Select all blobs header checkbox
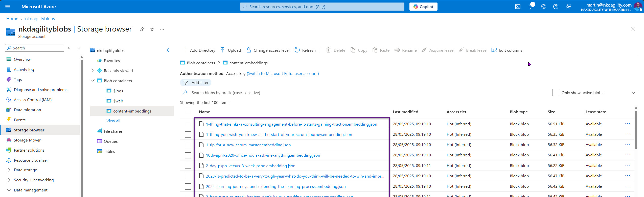The image size is (644, 197). 188,112
